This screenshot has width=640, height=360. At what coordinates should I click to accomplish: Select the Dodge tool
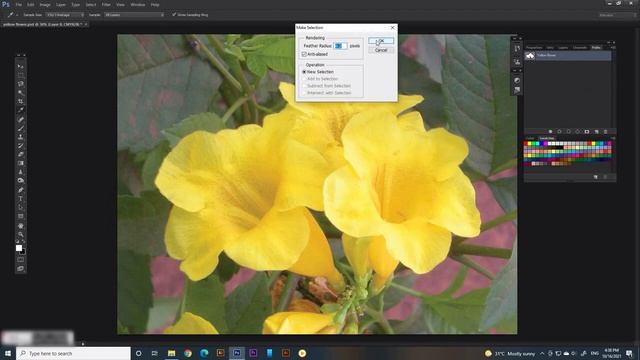(20, 181)
